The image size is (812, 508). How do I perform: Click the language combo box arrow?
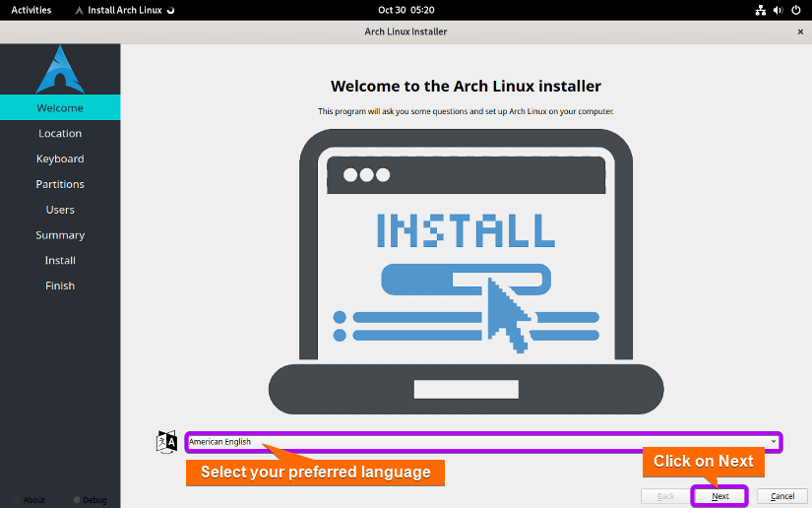coord(774,442)
